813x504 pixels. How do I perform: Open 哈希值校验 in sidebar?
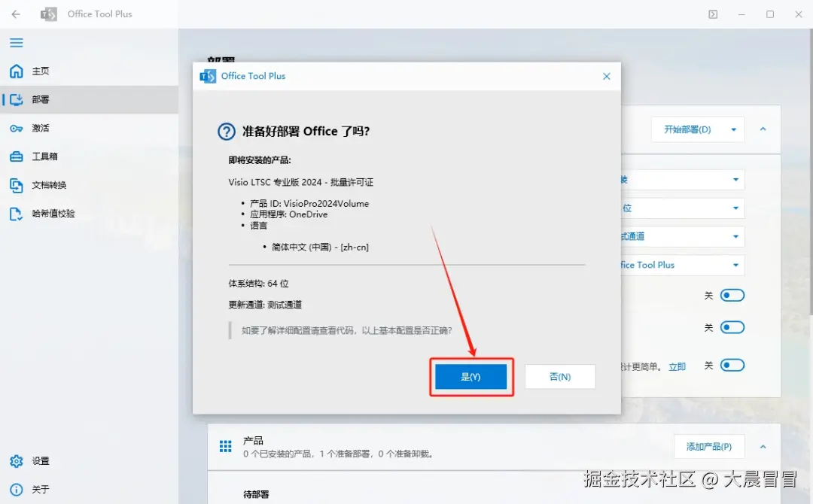[89, 214]
